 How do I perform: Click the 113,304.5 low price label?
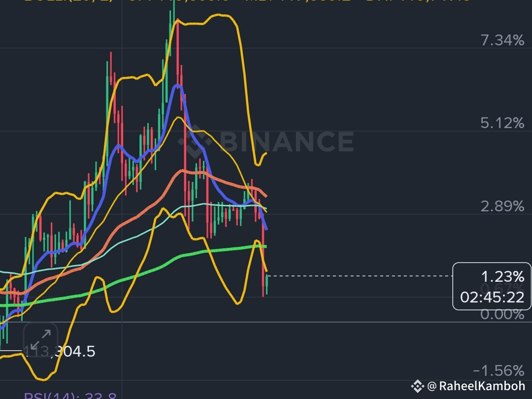coord(60,352)
